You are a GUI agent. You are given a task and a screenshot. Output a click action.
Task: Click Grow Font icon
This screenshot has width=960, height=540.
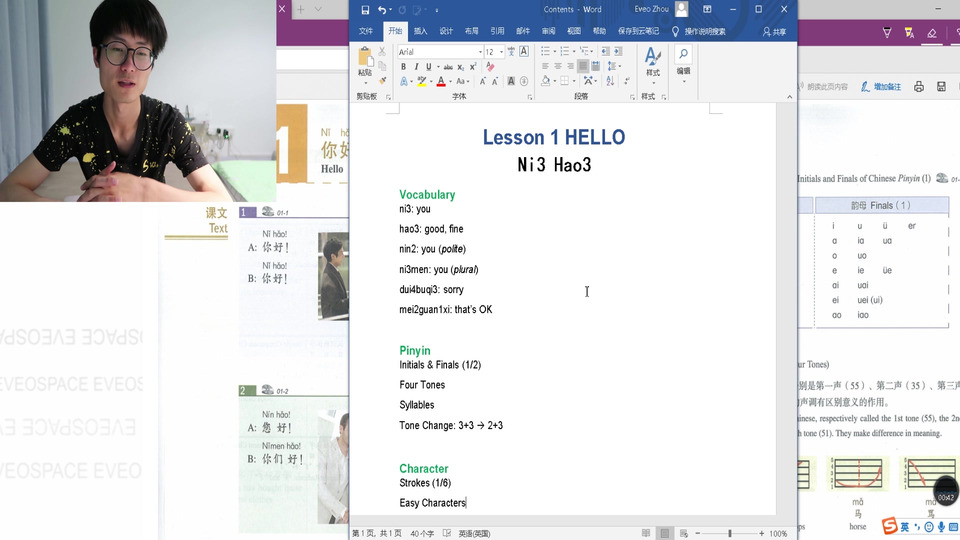coord(482,81)
